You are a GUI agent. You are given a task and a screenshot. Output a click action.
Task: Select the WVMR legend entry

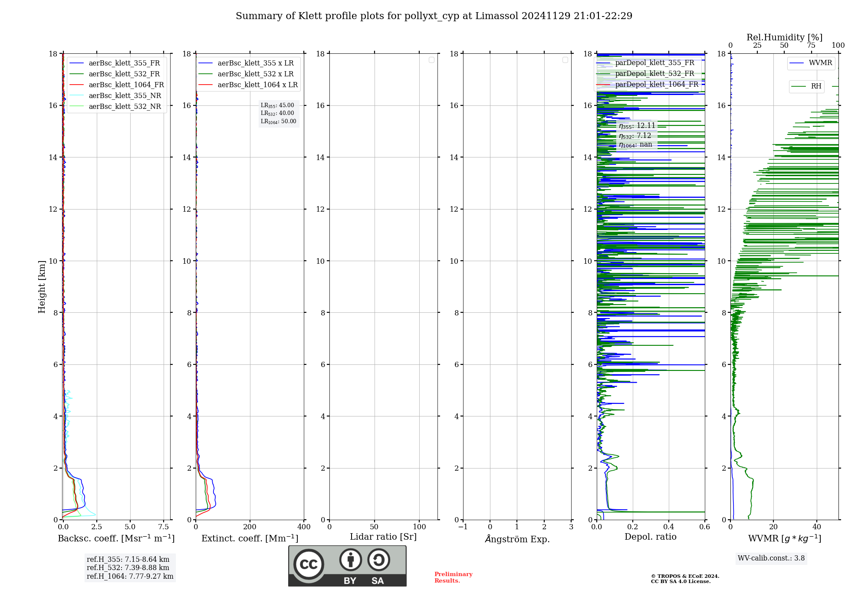[x=811, y=63]
